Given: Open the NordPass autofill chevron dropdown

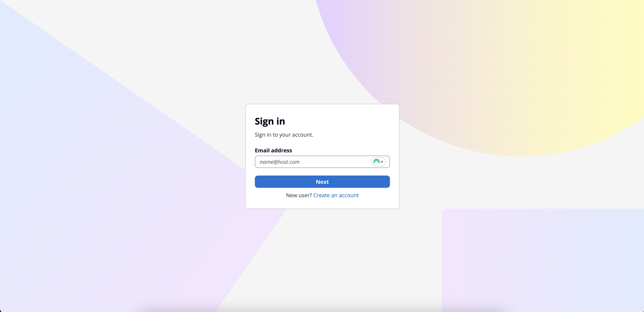Looking at the screenshot, I should pyautogui.click(x=382, y=162).
